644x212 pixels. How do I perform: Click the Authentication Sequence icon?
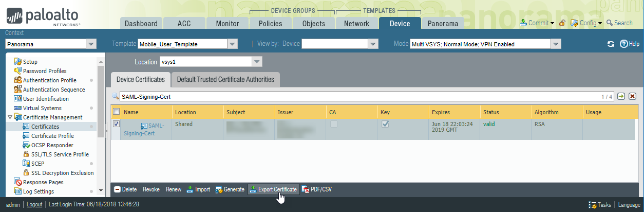[x=18, y=90]
